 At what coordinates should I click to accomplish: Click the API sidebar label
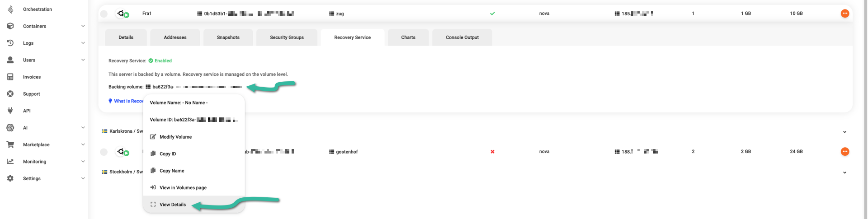pyautogui.click(x=27, y=111)
